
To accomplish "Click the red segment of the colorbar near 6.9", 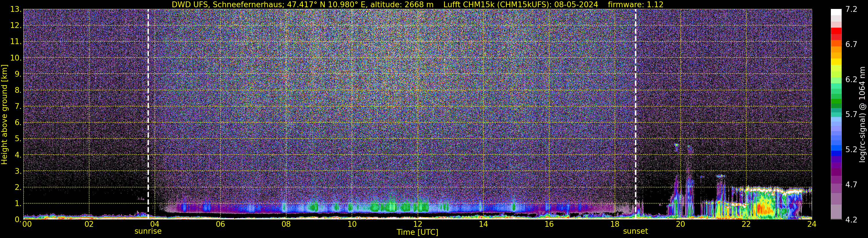I will [x=836, y=31].
